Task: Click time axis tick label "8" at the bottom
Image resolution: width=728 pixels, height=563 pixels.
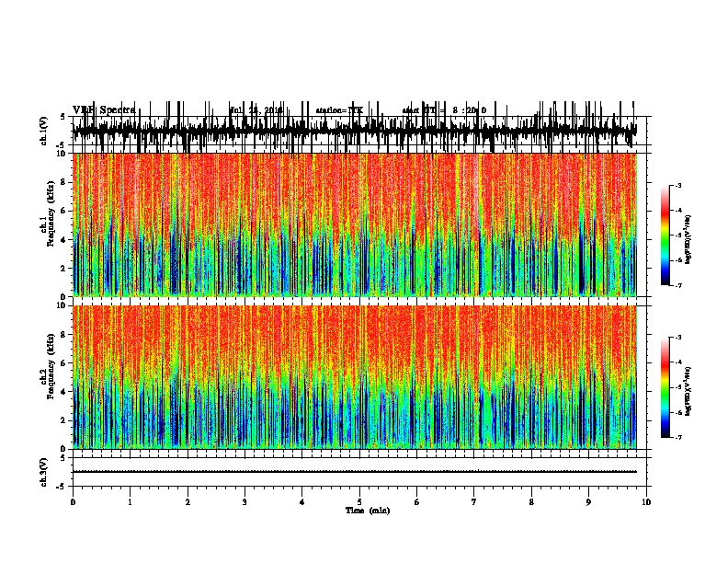Action: click(531, 502)
